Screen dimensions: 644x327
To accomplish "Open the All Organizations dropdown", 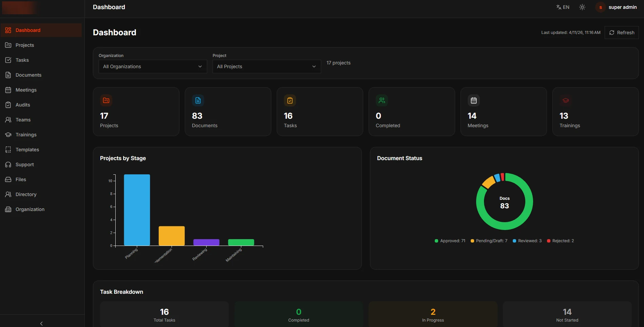I will (153, 66).
